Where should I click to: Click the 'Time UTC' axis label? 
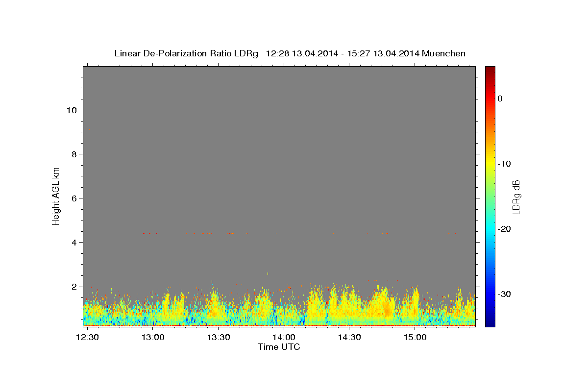(x=279, y=347)
